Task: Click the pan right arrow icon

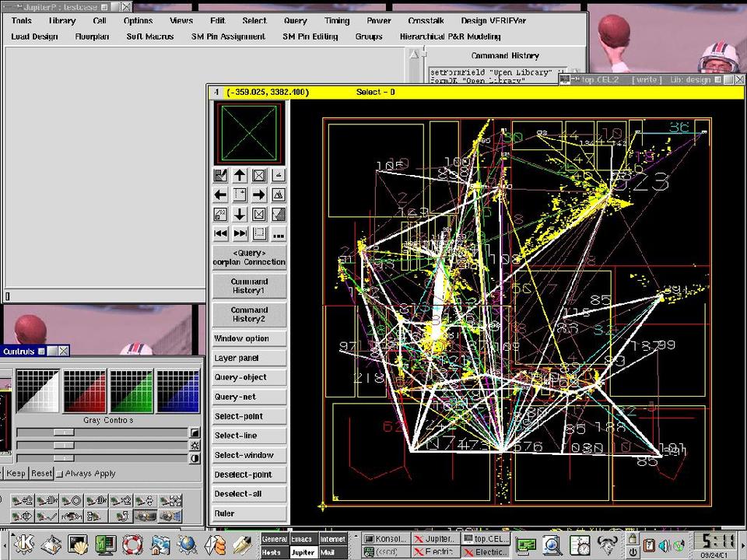Action: click(259, 195)
